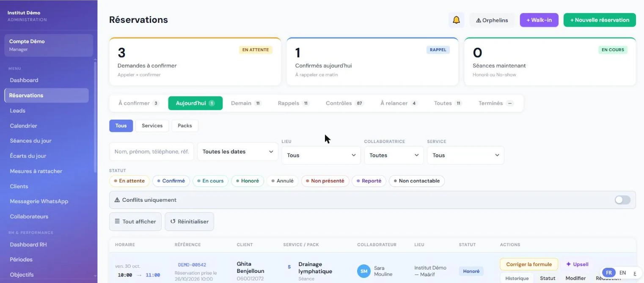644x283 pixels.
Task: Filter by En attente status chip
Action: point(129,181)
